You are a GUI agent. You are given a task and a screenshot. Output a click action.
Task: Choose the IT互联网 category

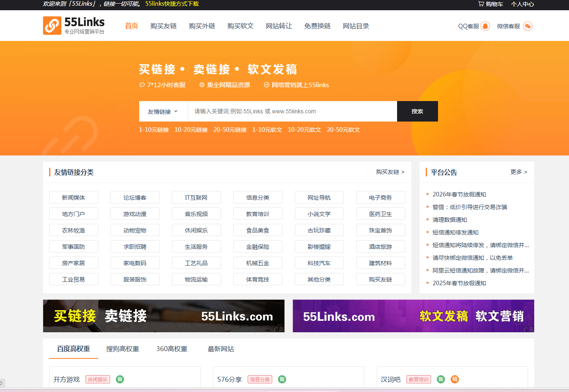click(196, 197)
